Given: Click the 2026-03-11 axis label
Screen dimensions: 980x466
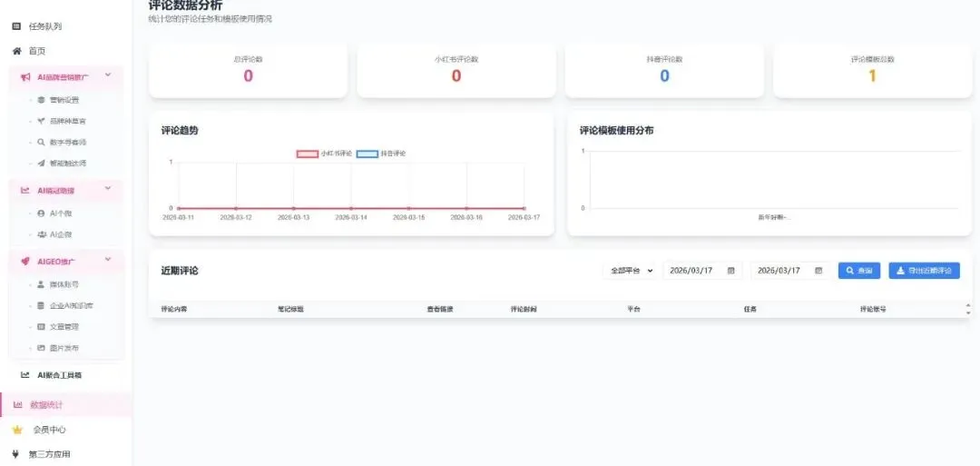Looking at the screenshot, I should click(x=179, y=218).
